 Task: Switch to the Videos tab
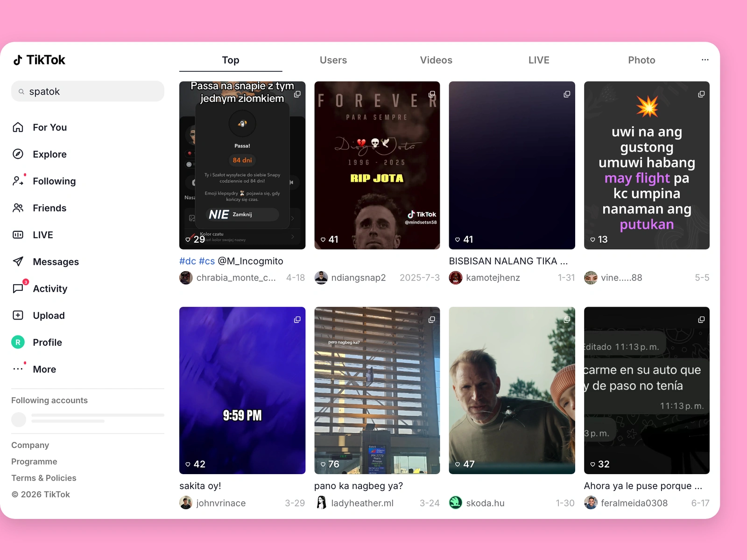pos(436,60)
